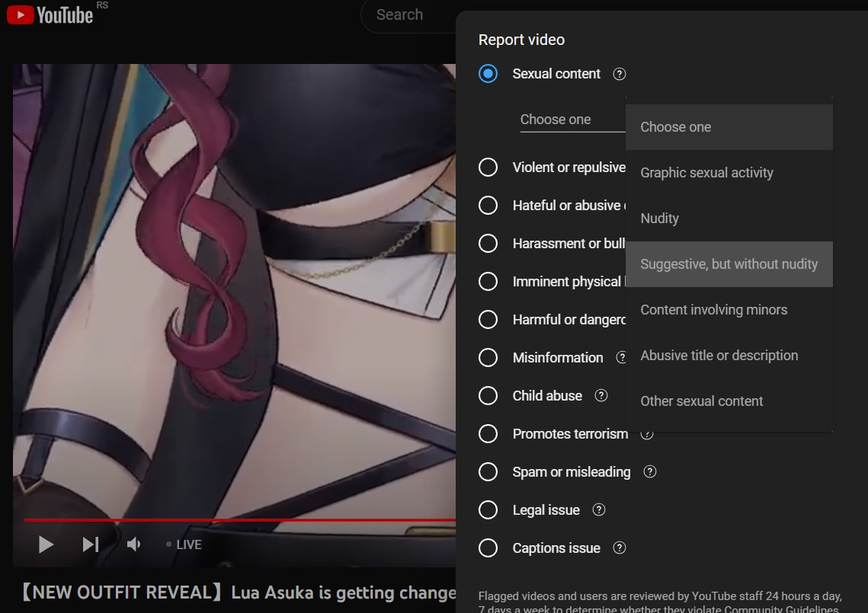This screenshot has width=868, height=613.
Task: Jump to LIVE in the player
Action: [184, 544]
